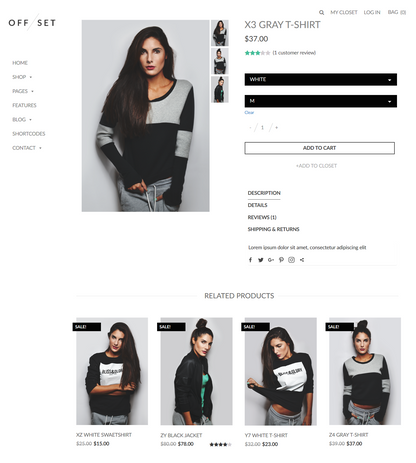This screenshot has height=463, width=416.
Task: Open the ZY Black Jacket related product
Action: tap(196, 371)
